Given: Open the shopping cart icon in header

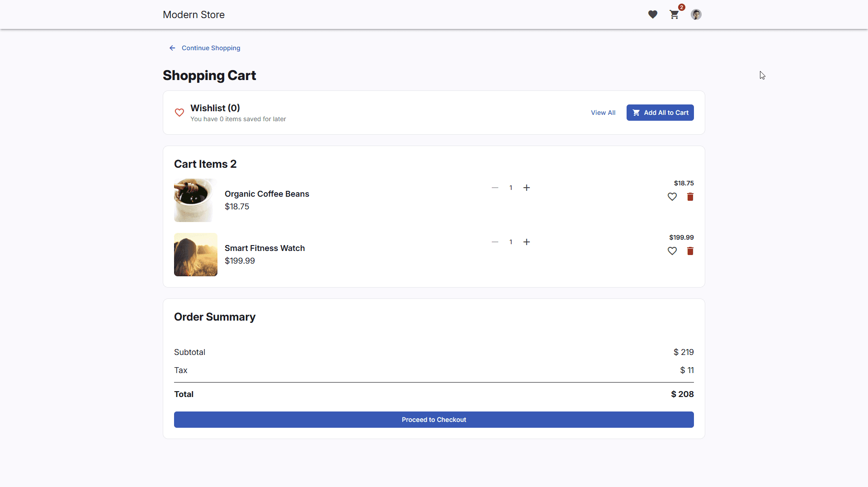Looking at the screenshot, I should tap(674, 14).
